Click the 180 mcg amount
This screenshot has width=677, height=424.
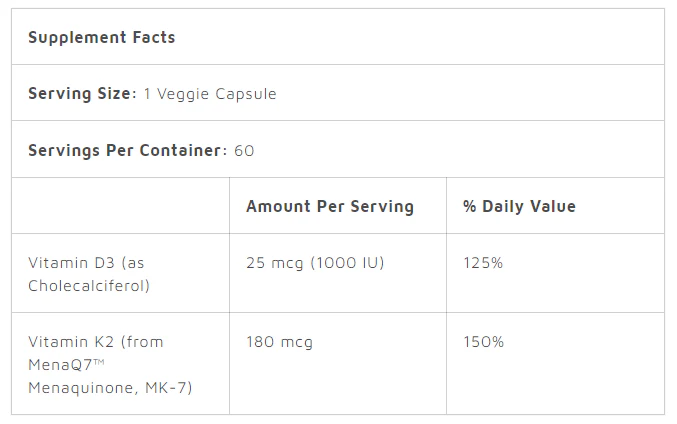tap(279, 341)
